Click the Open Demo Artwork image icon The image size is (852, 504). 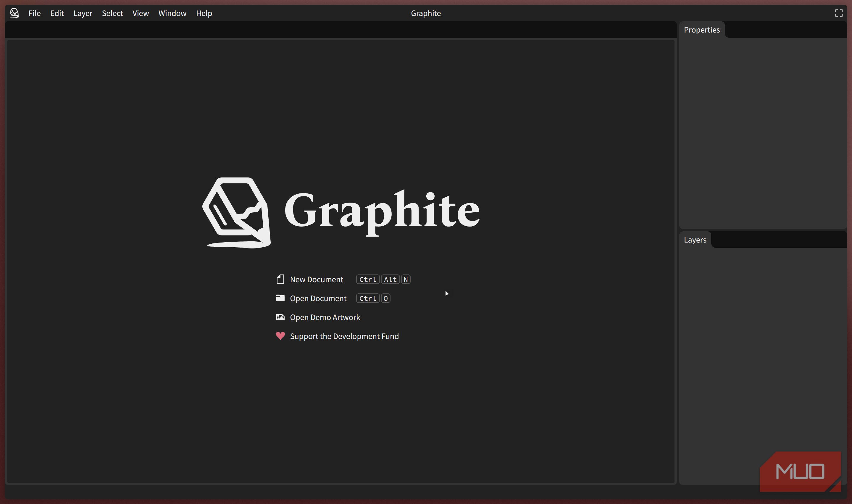coord(280,317)
